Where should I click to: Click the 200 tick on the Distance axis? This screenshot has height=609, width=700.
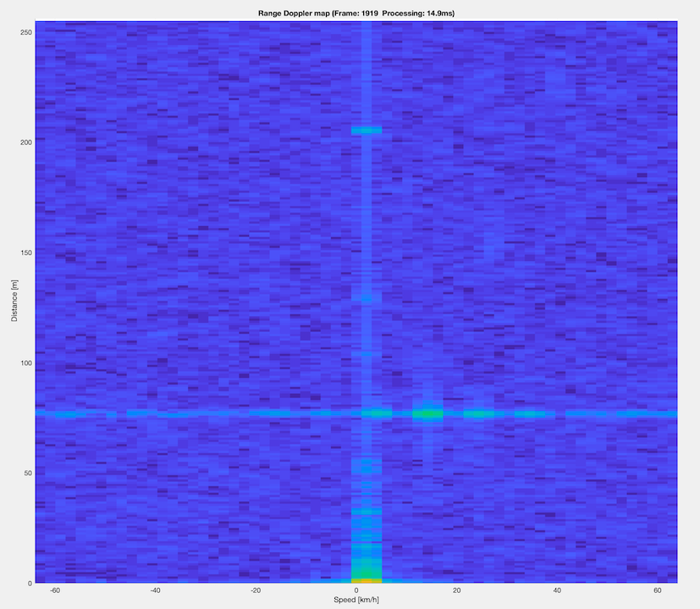pyautogui.click(x=26, y=142)
